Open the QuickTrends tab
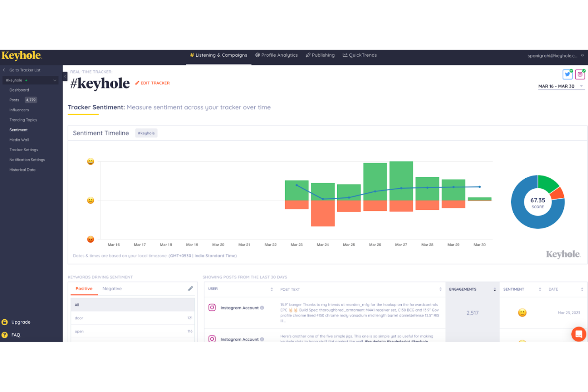The height and width of the screenshot is (392, 588). click(x=360, y=55)
